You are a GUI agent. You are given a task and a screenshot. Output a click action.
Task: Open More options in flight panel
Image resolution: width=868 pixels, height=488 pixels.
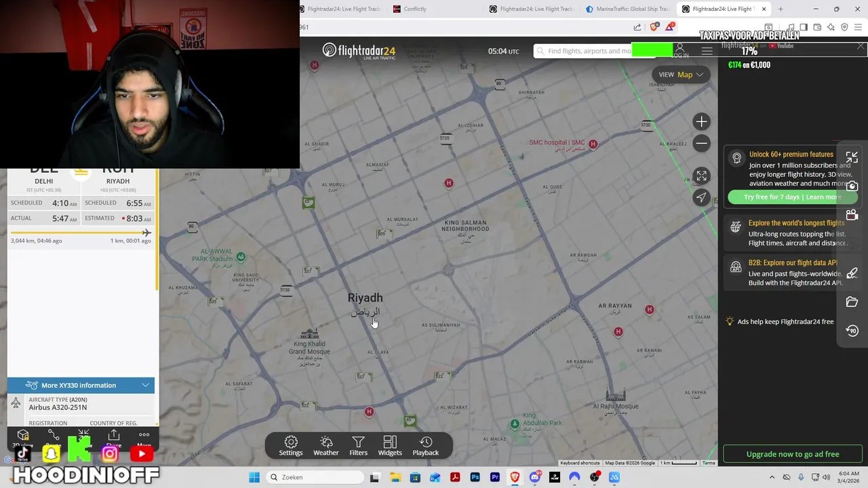tap(144, 438)
